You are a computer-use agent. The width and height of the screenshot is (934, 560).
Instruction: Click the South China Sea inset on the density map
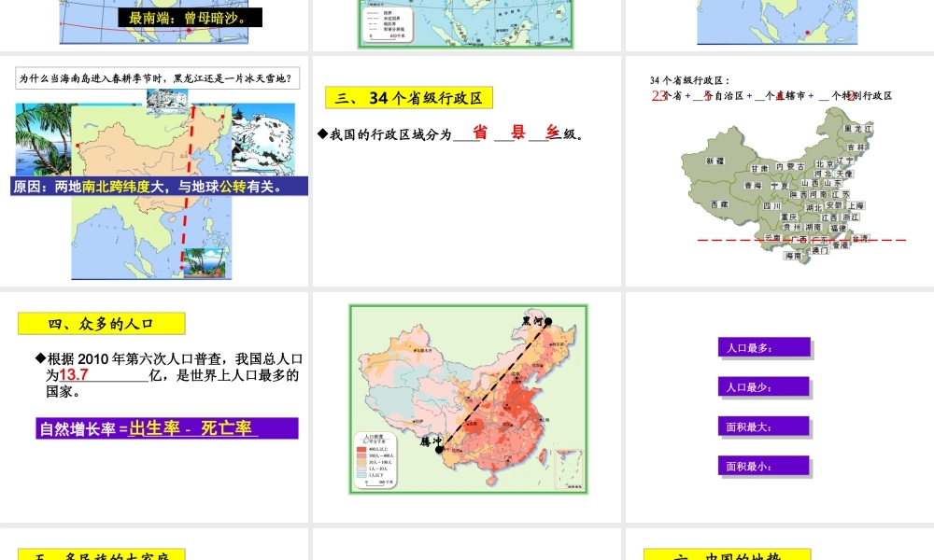point(569,469)
